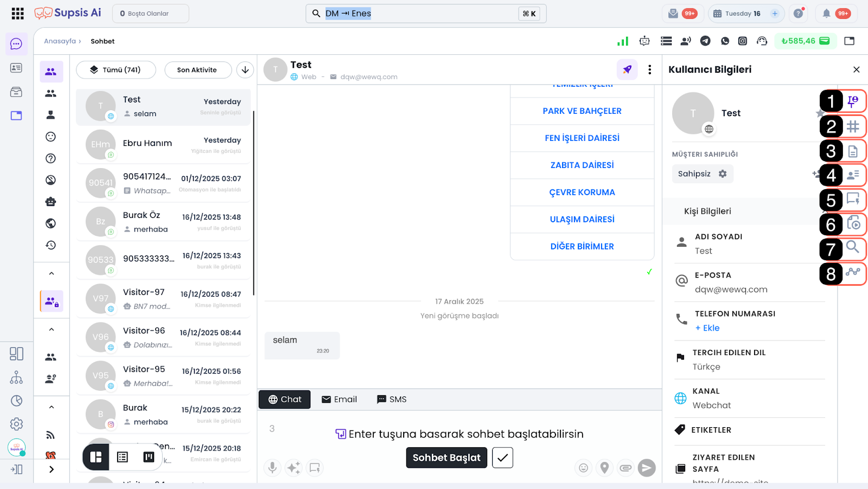Screen dimensions: 868x489
Task: Click the rocket icon in chat header
Action: [627, 69]
